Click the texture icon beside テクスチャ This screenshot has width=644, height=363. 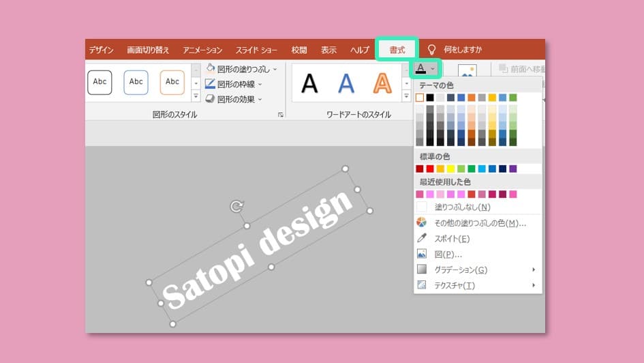(421, 285)
